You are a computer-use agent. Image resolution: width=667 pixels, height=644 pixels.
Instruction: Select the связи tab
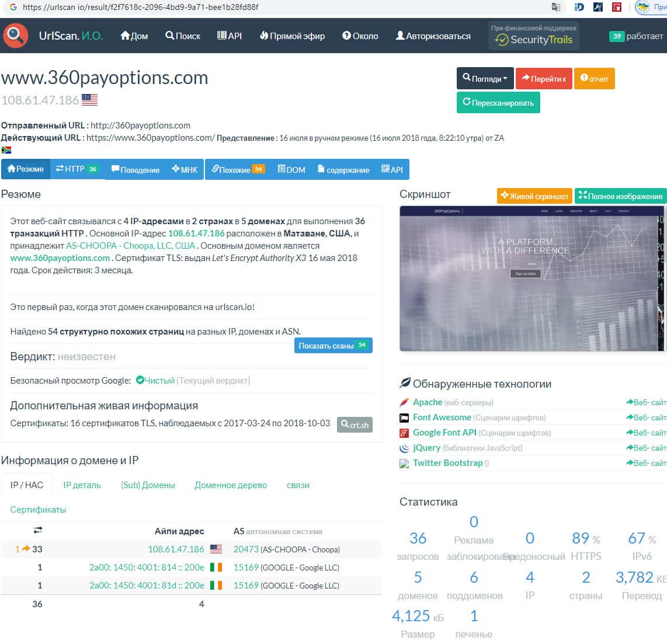[298, 485]
